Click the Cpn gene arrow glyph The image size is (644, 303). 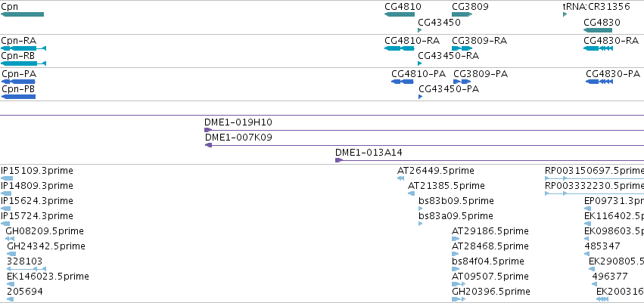point(22,14)
